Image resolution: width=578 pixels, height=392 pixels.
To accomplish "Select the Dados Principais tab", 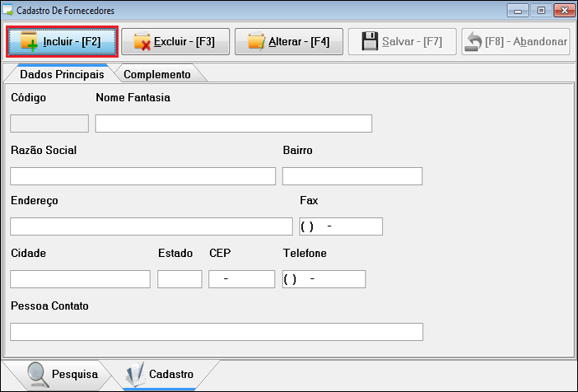I will [61, 74].
